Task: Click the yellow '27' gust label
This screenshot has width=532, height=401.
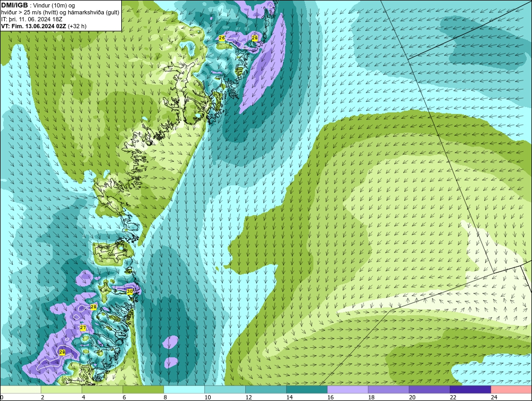Action: [x=83, y=328]
